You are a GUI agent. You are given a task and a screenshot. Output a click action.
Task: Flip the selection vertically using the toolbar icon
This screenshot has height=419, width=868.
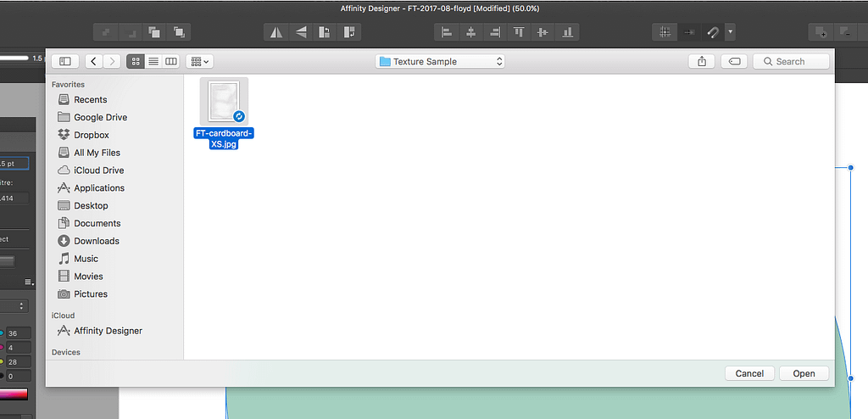pyautogui.click(x=301, y=32)
